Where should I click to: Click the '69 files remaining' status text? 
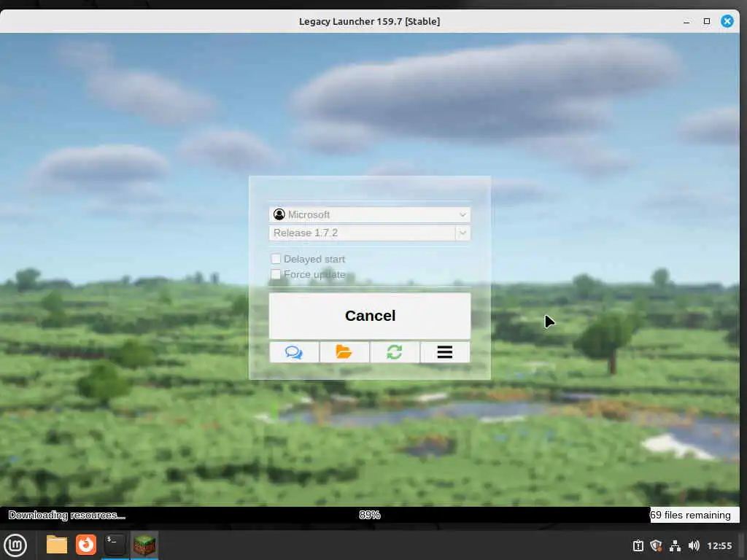(690, 515)
